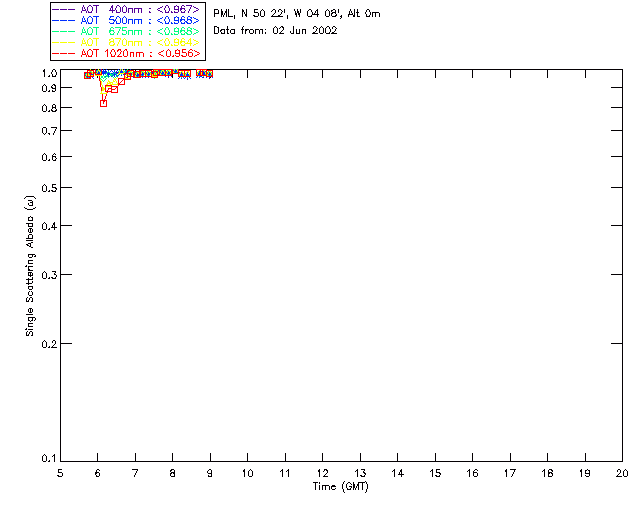Click x-axis tick label 7

[x=135, y=473]
